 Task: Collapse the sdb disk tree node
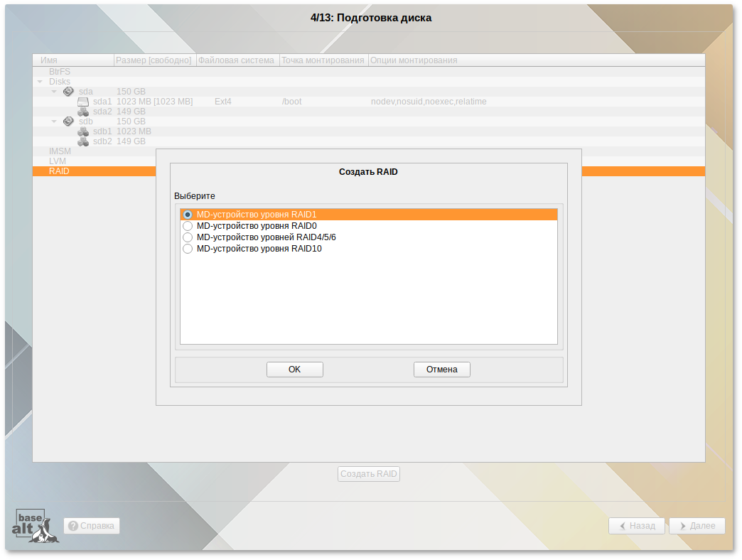tap(54, 122)
